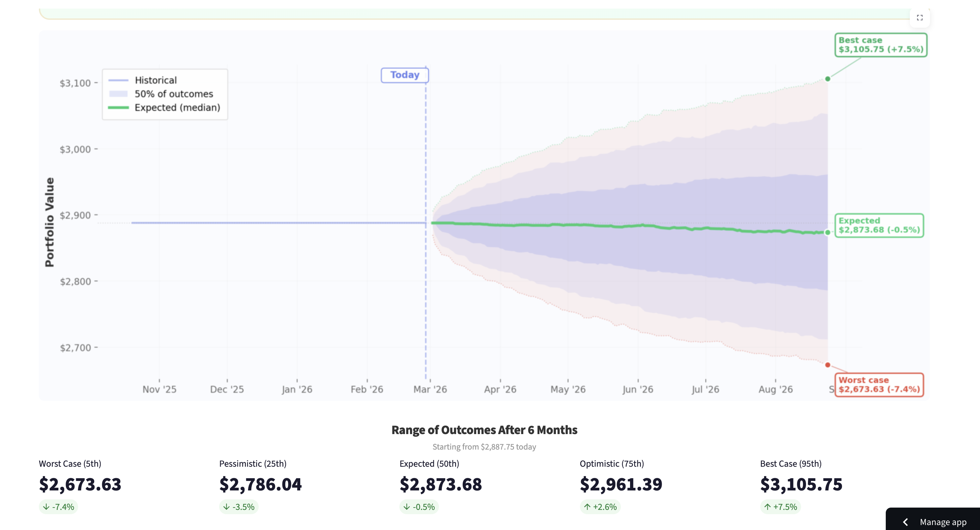The height and width of the screenshot is (530, 980).
Task: Click the Today marker label
Action: (404, 75)
